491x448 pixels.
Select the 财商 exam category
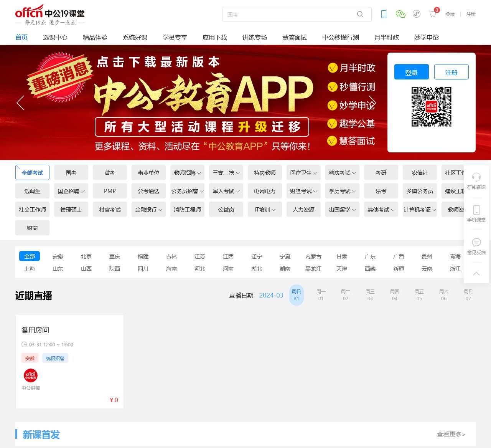(33, 228)
